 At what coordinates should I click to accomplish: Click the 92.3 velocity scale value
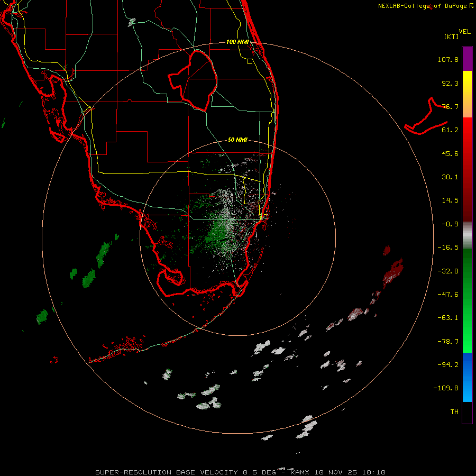(x=450, y=83)
